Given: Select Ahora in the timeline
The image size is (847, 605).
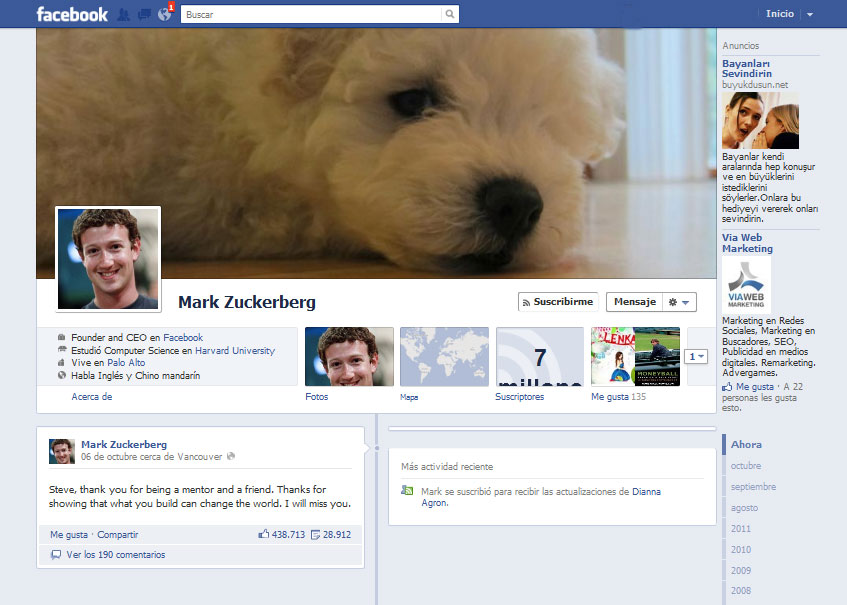Looking at the screenshot, I should (746, 445).
